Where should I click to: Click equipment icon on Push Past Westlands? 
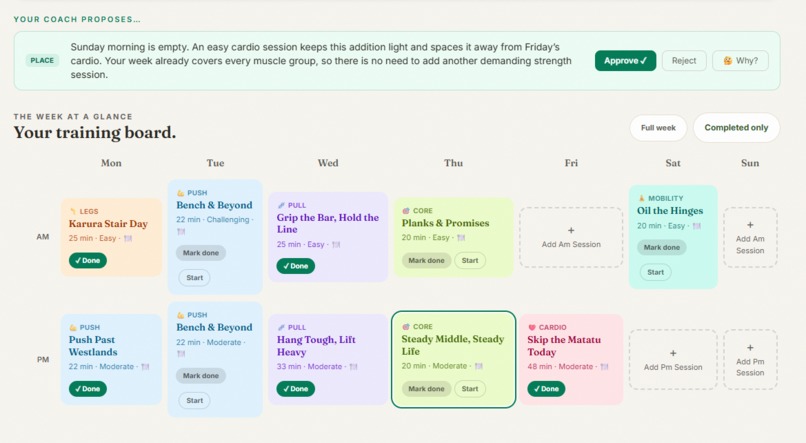pos(145,367)
